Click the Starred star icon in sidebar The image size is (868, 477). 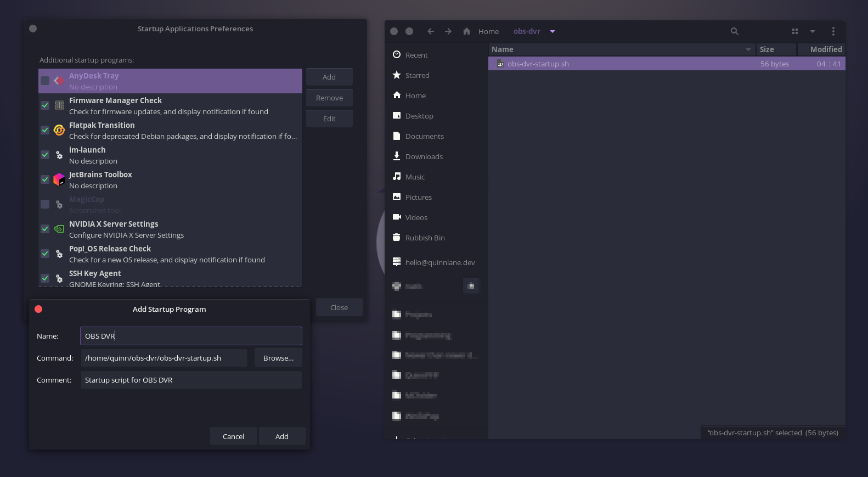pyautogui.click(x=397, y=75)
